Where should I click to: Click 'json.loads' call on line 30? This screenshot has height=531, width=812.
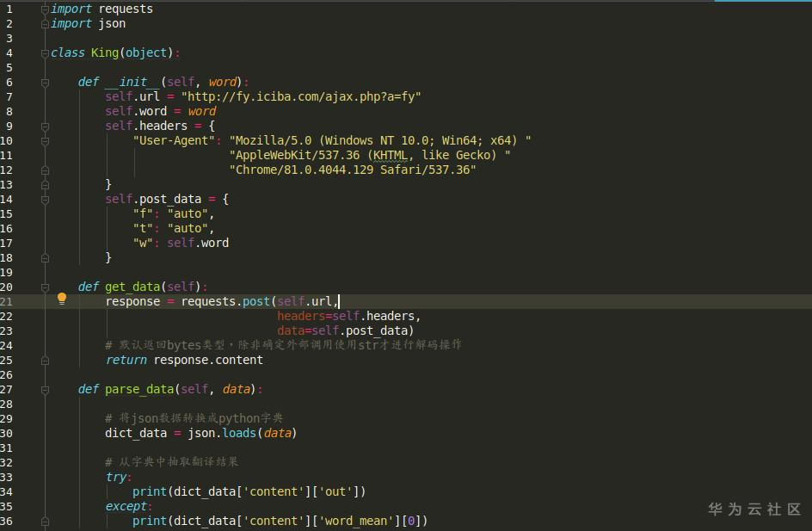point(222,433)
